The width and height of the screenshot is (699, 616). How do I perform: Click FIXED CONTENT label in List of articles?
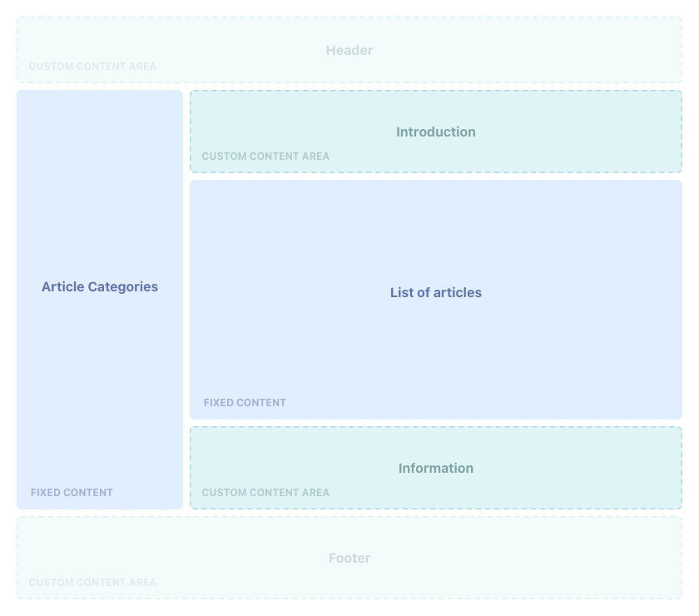point(245,403)
